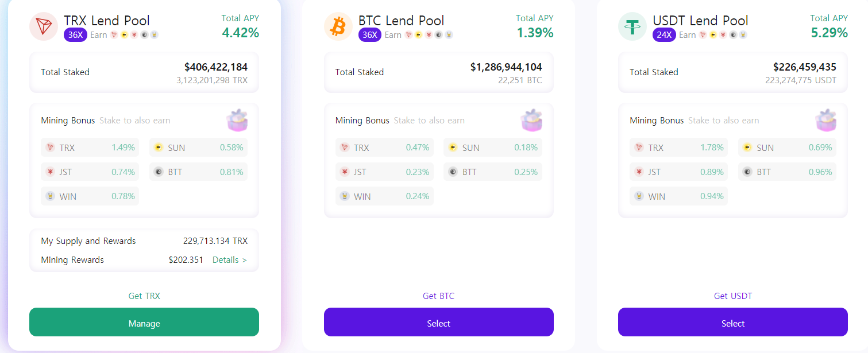Click the WIN token icon in USDT pool
868x353 pixels.
pos(639,196)
